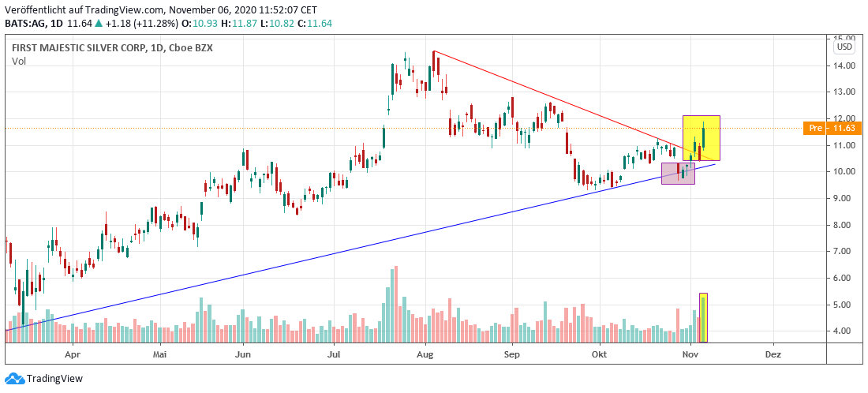Click the Mai label on time axis
The height and width of the screenshot is (393, 868).
point(159,354)
